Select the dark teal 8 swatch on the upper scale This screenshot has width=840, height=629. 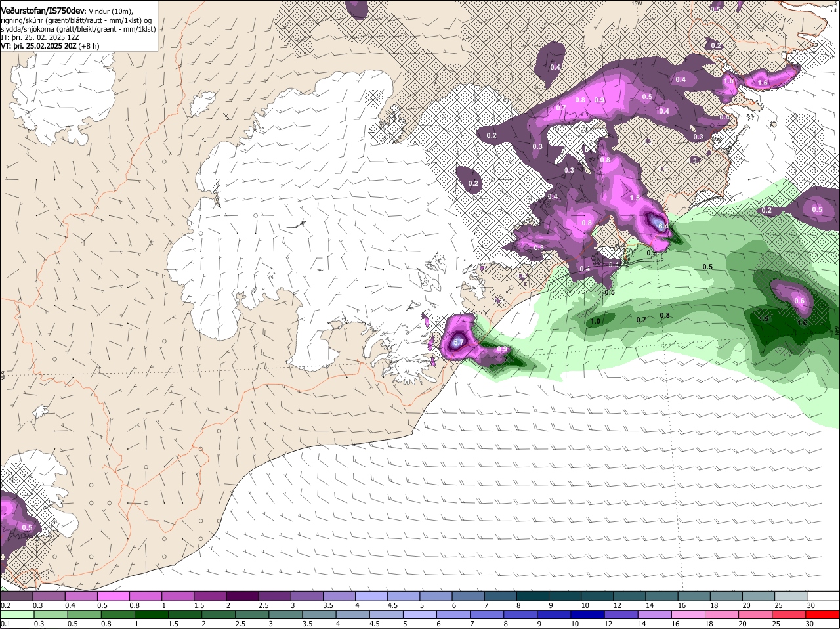click(x=533, y=596)
